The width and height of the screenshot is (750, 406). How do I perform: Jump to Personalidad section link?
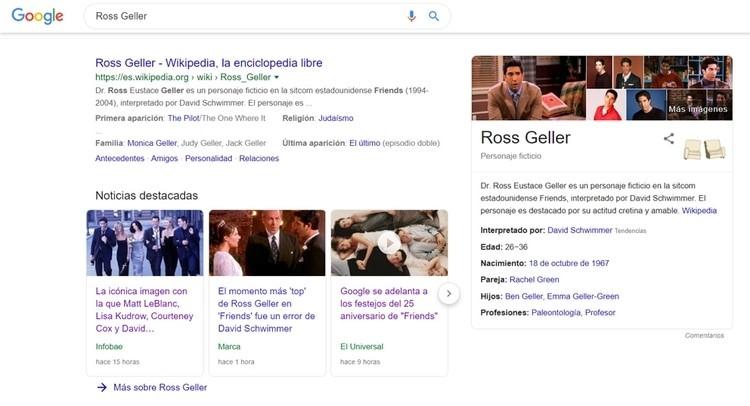pyautogui.click(x=209, y=158)
